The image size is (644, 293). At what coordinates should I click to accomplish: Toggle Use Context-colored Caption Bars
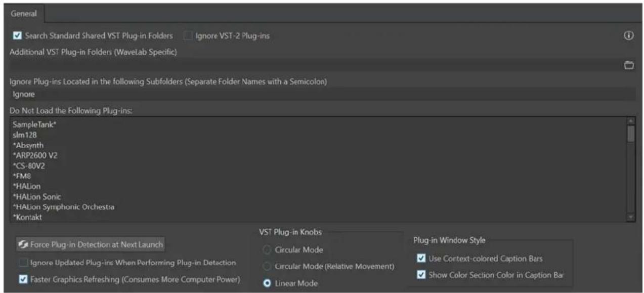point(421,259)
